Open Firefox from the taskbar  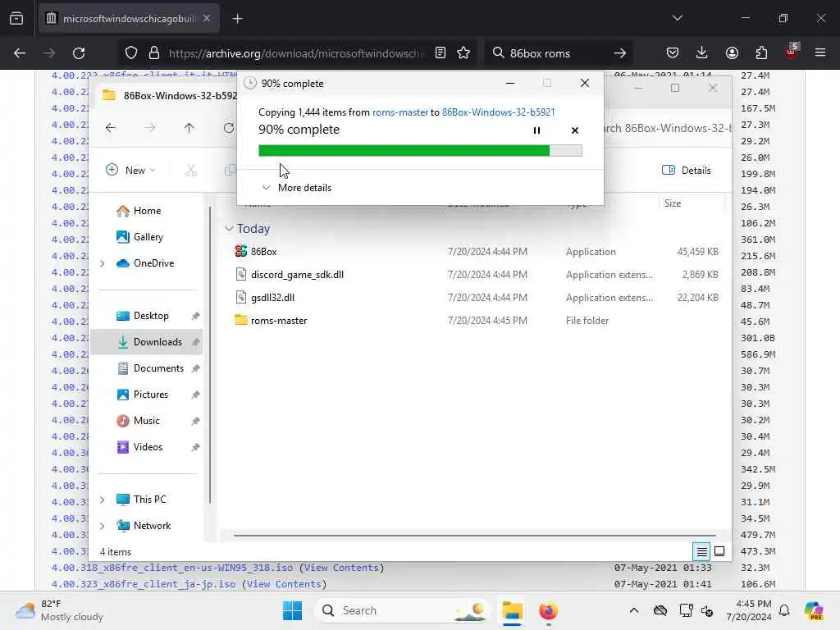547,610
